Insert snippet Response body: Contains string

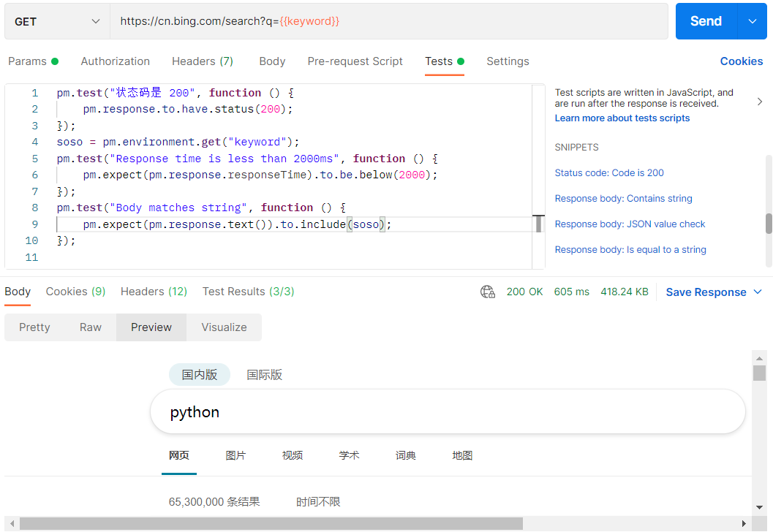tap(624, 199)
